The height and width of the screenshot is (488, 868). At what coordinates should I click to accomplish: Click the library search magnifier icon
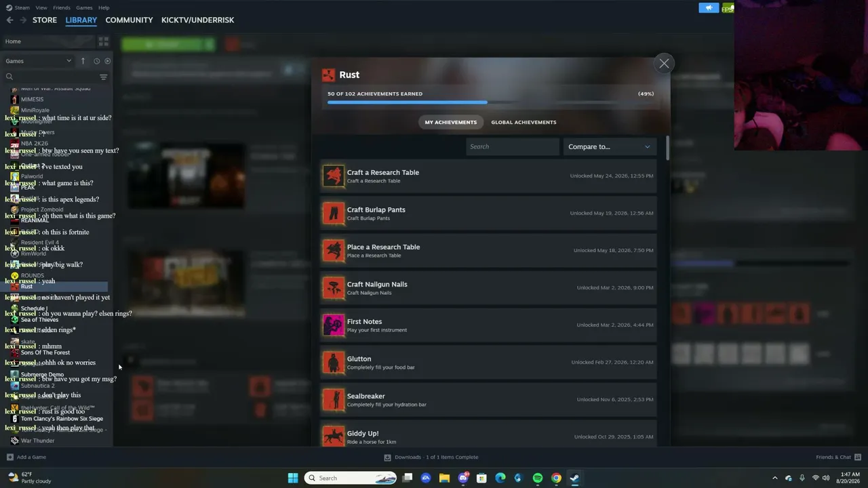[x=9, y=77]
